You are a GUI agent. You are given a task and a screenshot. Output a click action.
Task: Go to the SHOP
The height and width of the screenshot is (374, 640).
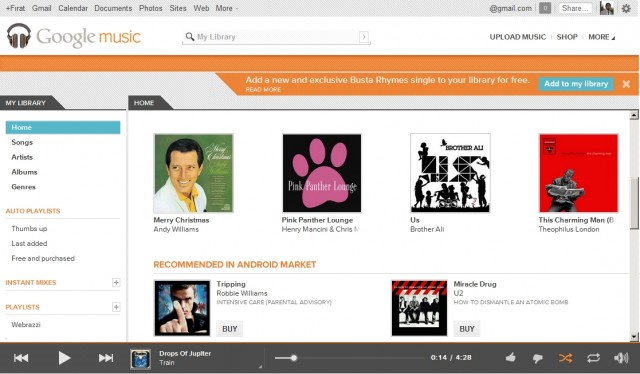(x=567, y=37)
